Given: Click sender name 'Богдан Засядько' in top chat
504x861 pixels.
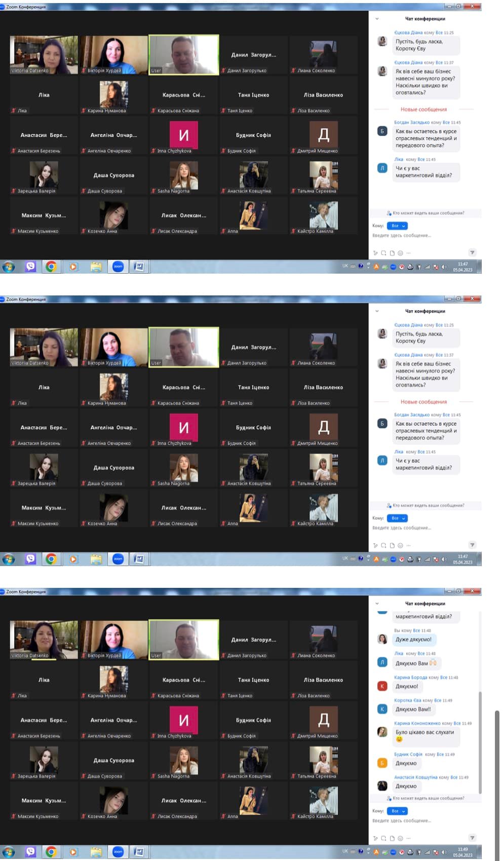Looking at the screenshot, I should [x=412, y=123].
